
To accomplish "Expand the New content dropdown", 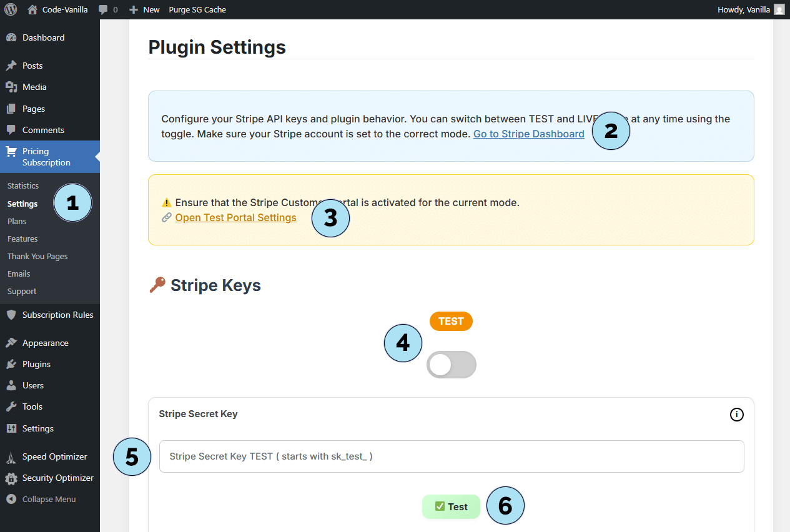I will tap(144, 9).
